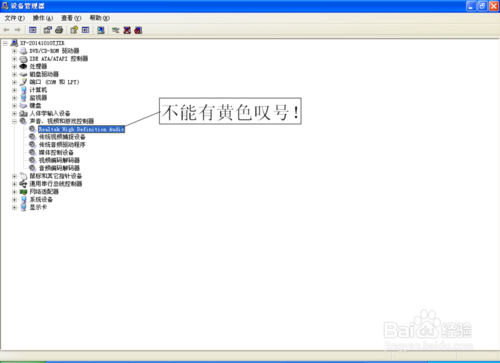This screenshot has height=363, width=500.
Task: Click the keyboard icon beside 键盘
Action: [x=23, y=106]
